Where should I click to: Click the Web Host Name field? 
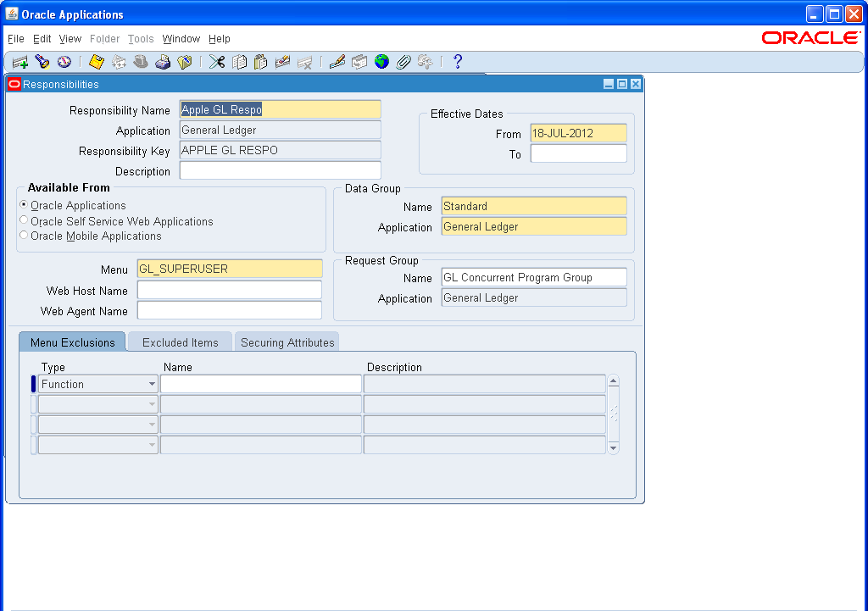click(x=230, y=290)
